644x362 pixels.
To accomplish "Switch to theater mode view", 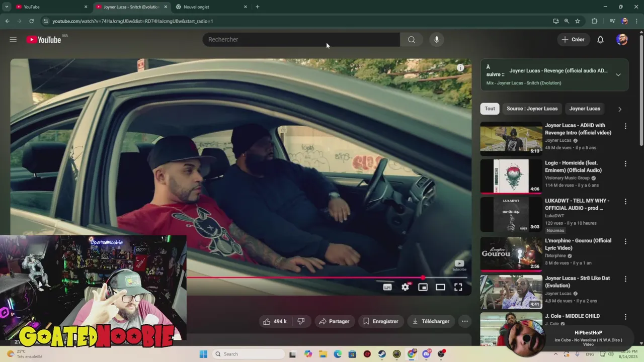I will coord(440,287).
